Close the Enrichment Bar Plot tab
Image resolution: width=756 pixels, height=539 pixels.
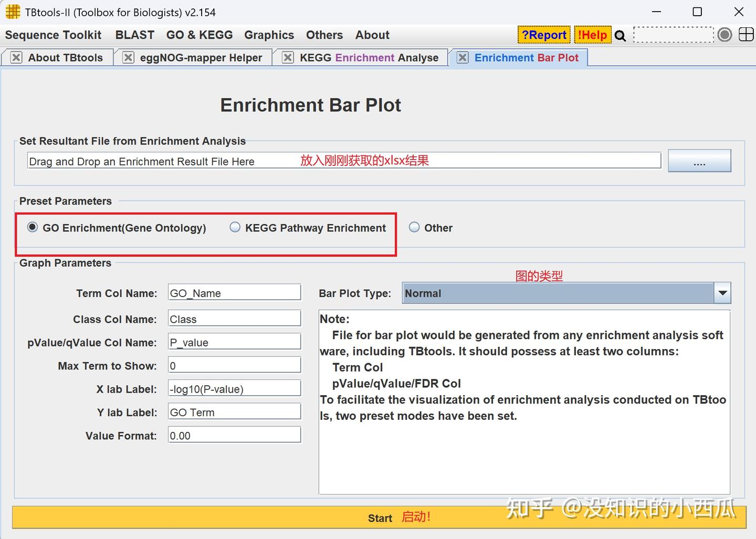point(463,58)
